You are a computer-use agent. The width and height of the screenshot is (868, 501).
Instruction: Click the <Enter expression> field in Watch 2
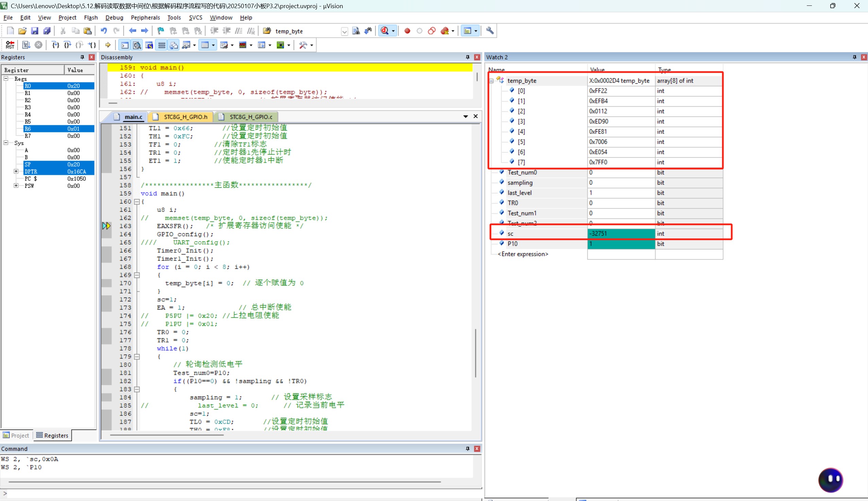point(523,254)
